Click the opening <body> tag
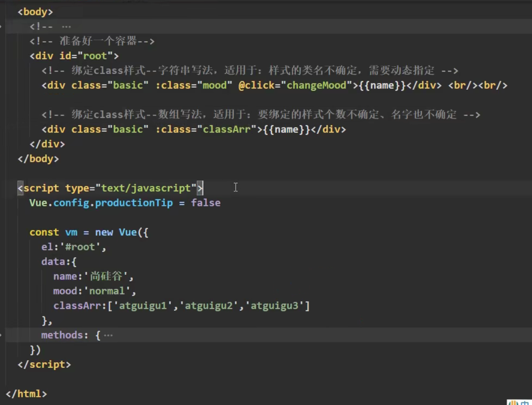Viewport: 532px width, 405px height. coord(35,12)
